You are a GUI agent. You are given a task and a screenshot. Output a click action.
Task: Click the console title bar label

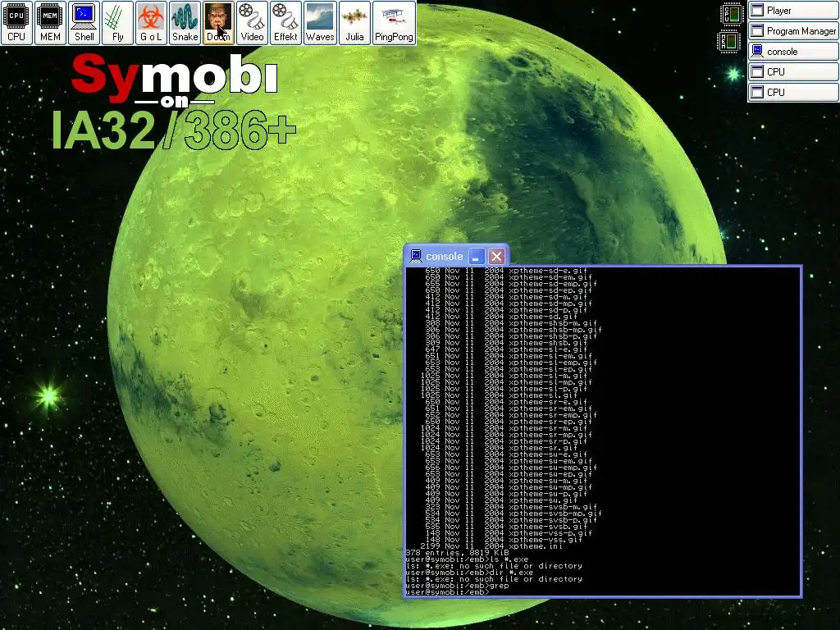pyautogui.click(x=444, y=256)
